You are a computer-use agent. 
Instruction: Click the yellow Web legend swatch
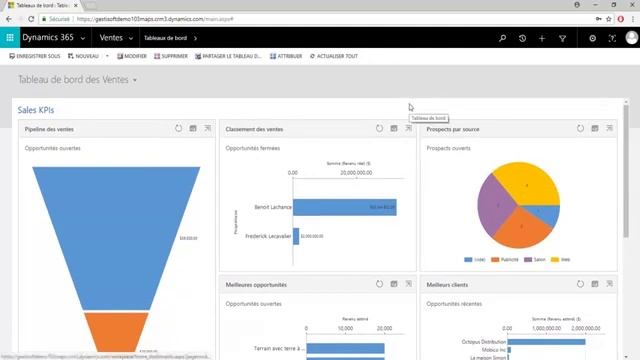(x=555, y=260)
